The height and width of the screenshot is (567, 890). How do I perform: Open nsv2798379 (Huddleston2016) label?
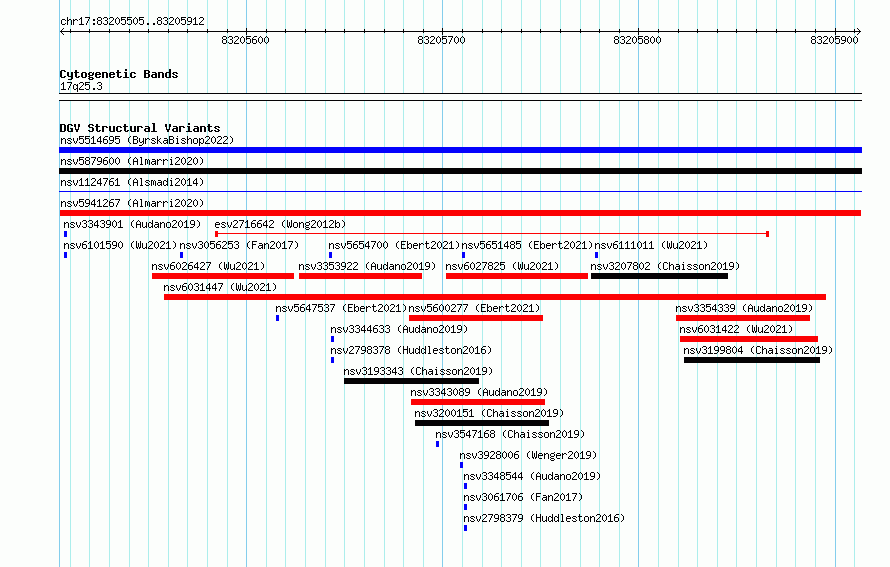(544, 518)
